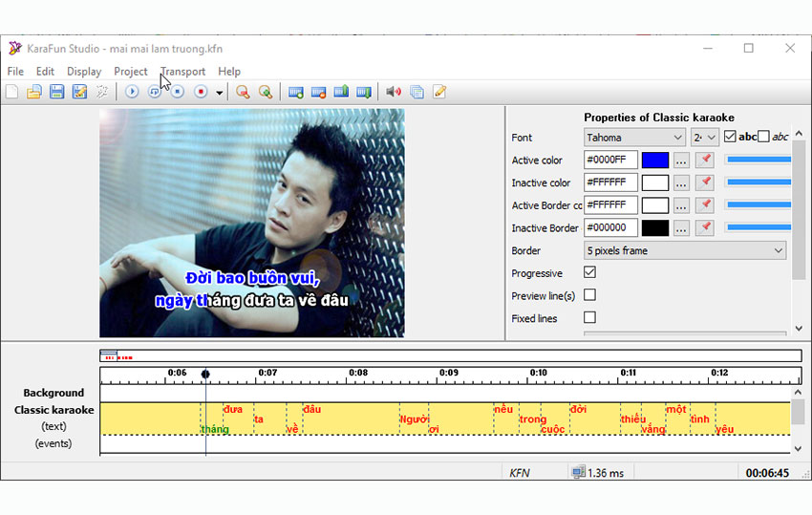Image resolution: width=812 pixels, height=515 pixels.
Task: Open the font size dropdown
Action: click(x=705, y=138)
